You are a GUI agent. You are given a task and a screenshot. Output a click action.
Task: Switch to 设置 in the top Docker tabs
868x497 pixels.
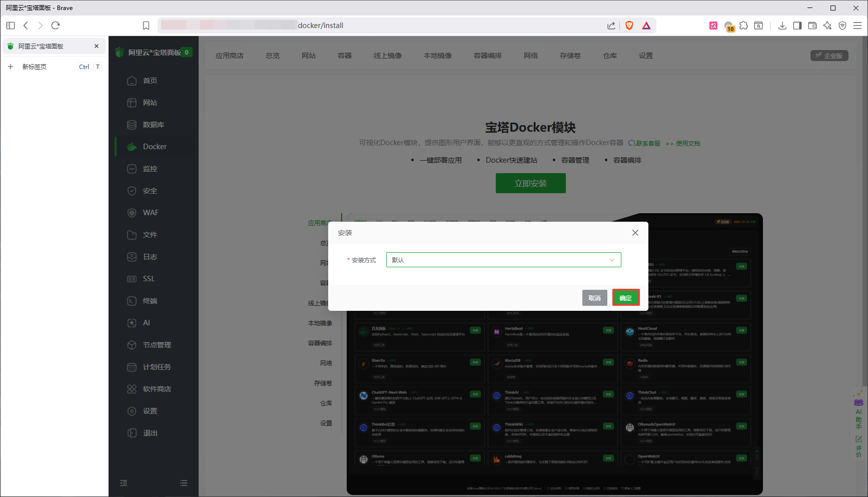(x=646, y=56)
